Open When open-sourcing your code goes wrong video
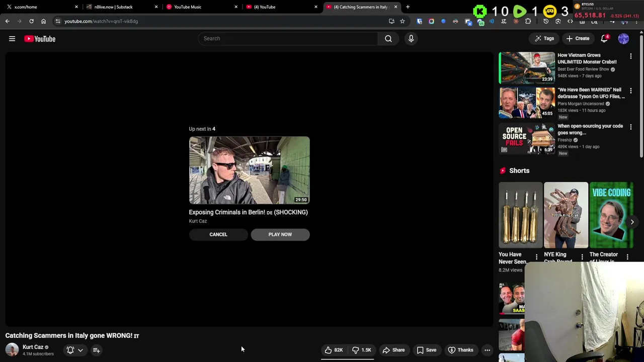The height and width of the screenshot is (362, 644). 527,138
